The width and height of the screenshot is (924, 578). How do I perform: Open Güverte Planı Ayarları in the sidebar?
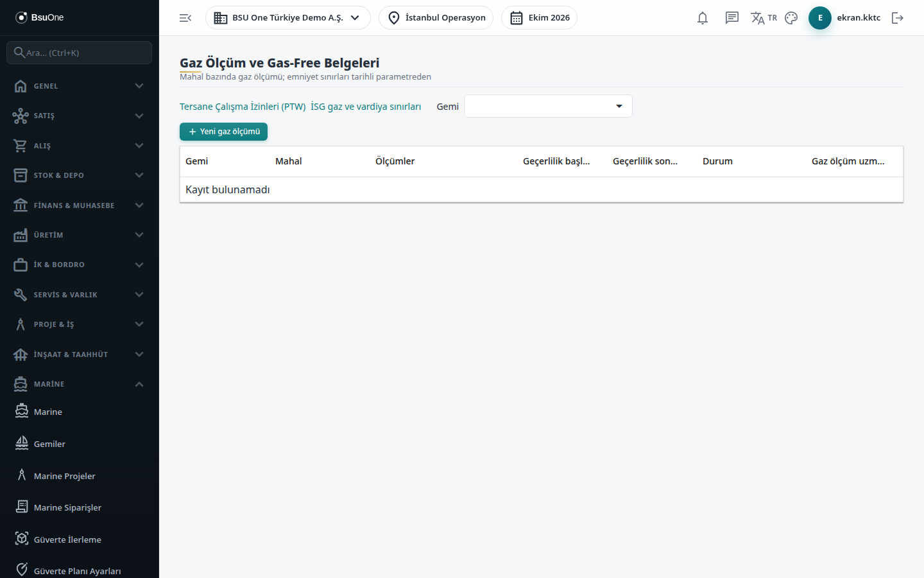[80, 571]
